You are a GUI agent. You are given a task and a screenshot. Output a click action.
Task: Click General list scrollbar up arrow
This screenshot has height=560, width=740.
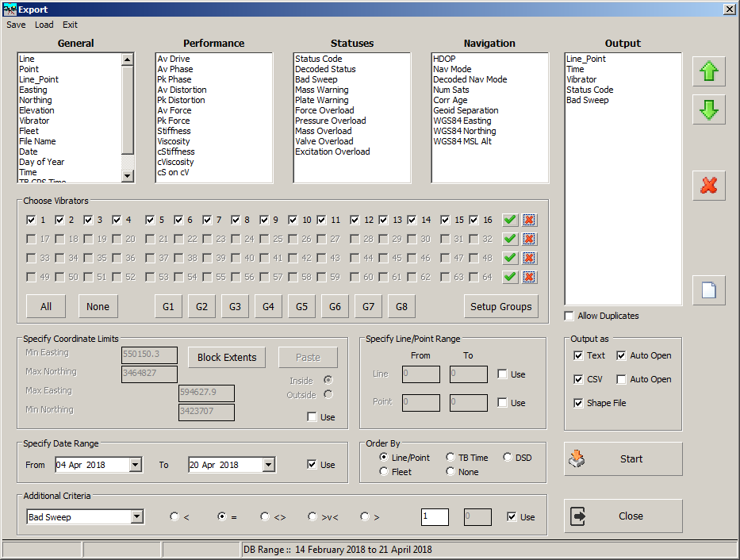click(x=128, y=59)
